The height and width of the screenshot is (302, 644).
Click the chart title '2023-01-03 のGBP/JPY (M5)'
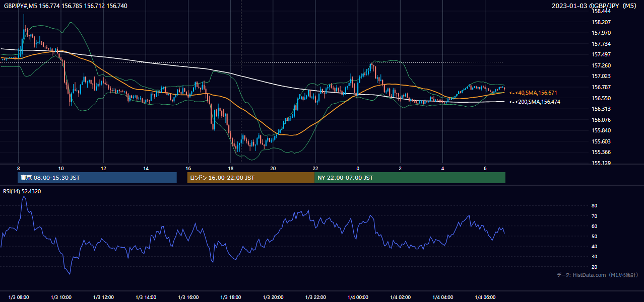pyautogui.click(x=594, y=6)
